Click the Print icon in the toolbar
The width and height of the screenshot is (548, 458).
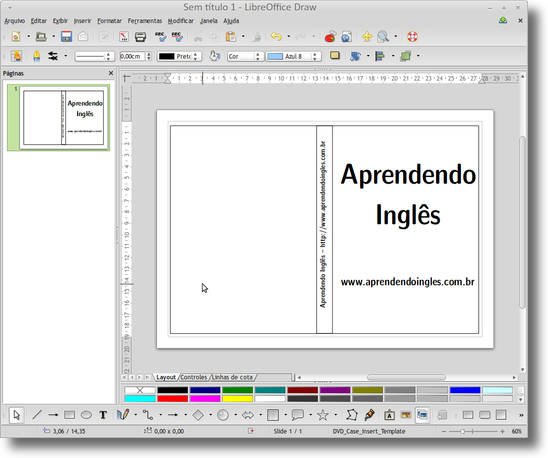pyautogui.click(x=140, y=36)
